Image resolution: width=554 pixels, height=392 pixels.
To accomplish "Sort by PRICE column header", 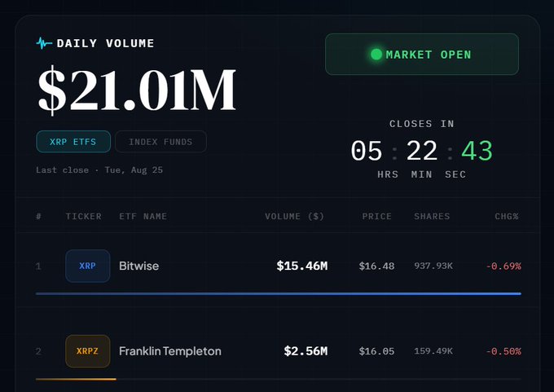I will [376, 216].
